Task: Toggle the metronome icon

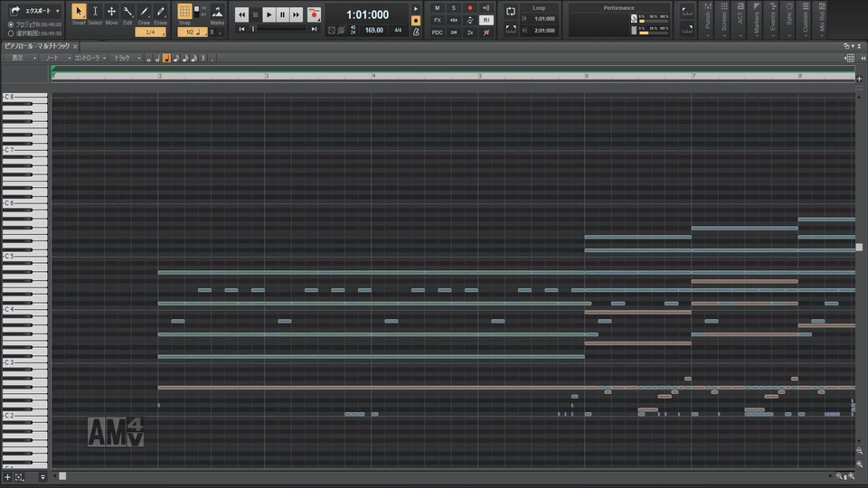Action: click(x=415, y=32)
